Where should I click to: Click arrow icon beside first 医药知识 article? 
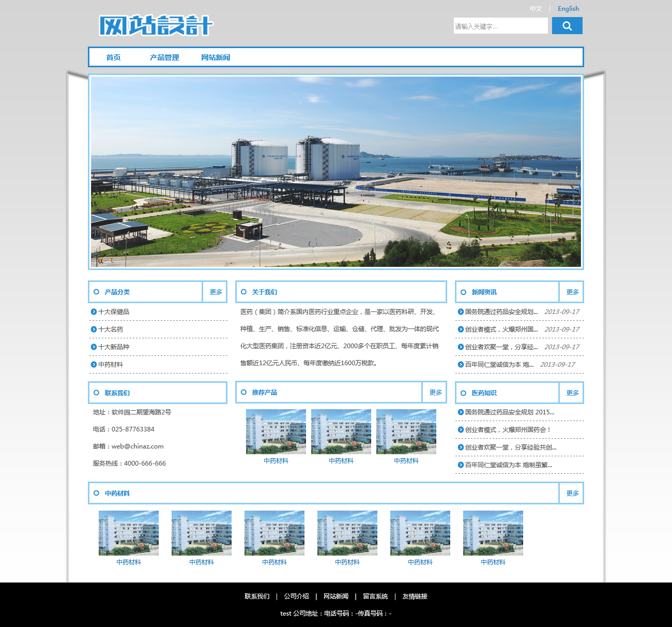click(461, 412)
